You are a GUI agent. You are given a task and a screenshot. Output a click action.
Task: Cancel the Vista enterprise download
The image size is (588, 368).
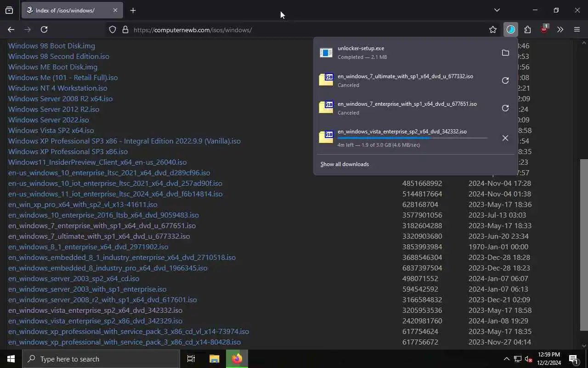pyautogui.click(x=505, y=138)
